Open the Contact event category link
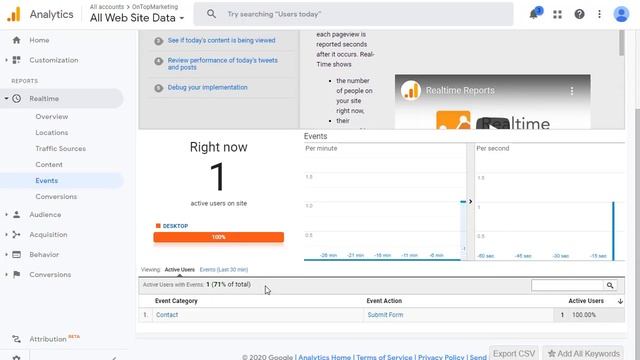This screenshot has width=640, height=360. [x=167, y=315]
